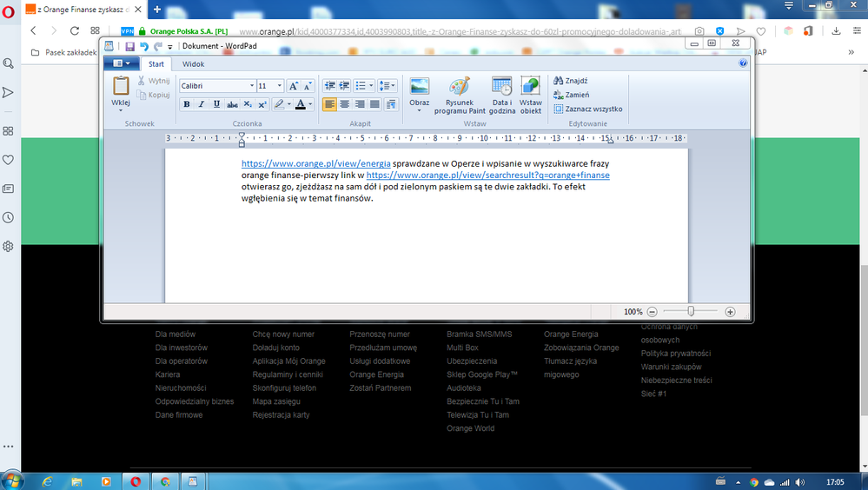Viewport: 868px width, 490px height.
Task: Open the WordPad help icon
Action: pyautogui.click(x=743, y=63)
